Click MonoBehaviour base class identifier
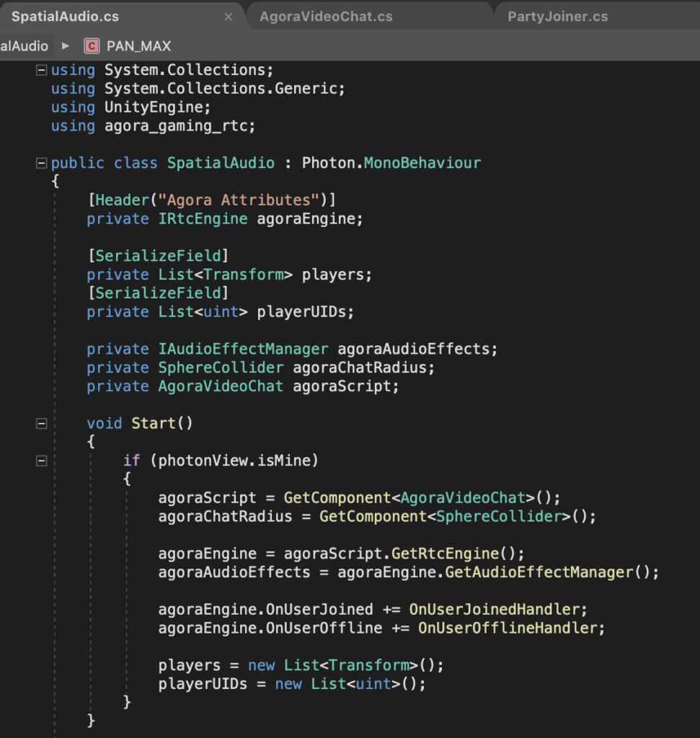This screenshot has height=738, width=700. coord(422,163)
